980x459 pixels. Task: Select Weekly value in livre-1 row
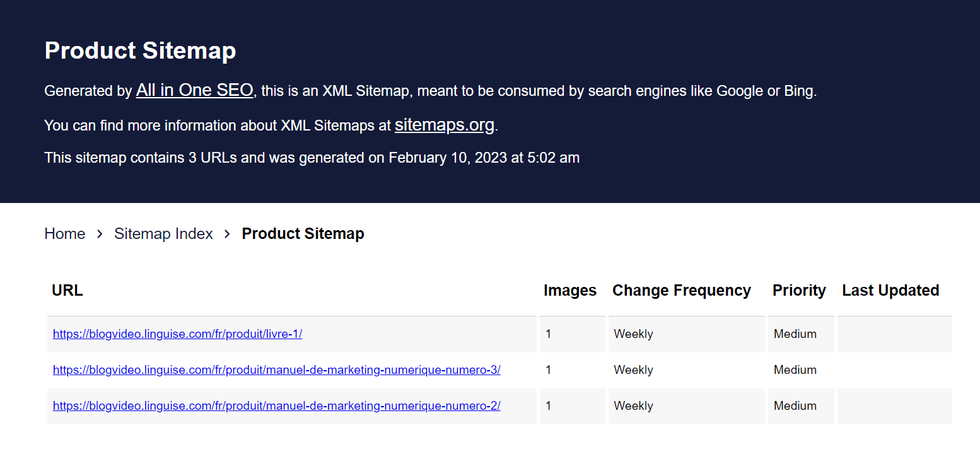click(633, 334)
